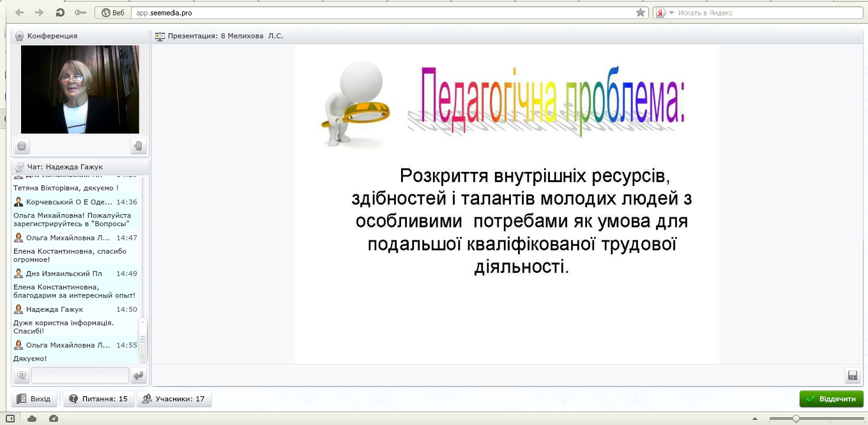This screenshot has height=425, width=868.
Task: Save presentation using floppy disk icon
Action: click(851, 375)
